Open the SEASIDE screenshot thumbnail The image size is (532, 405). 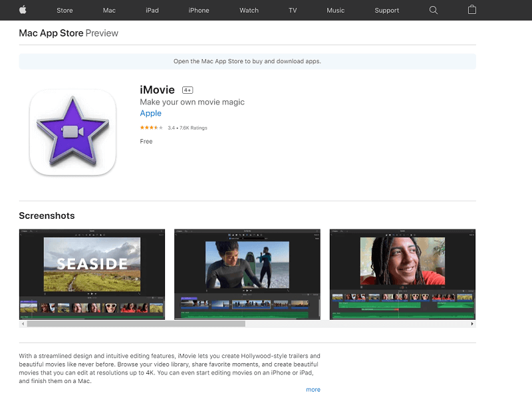92,275
